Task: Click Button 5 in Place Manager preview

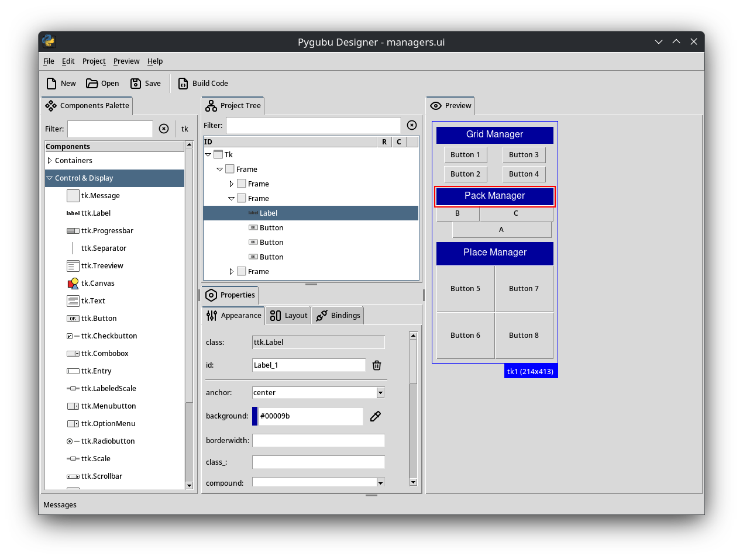Action: [465, 289]
